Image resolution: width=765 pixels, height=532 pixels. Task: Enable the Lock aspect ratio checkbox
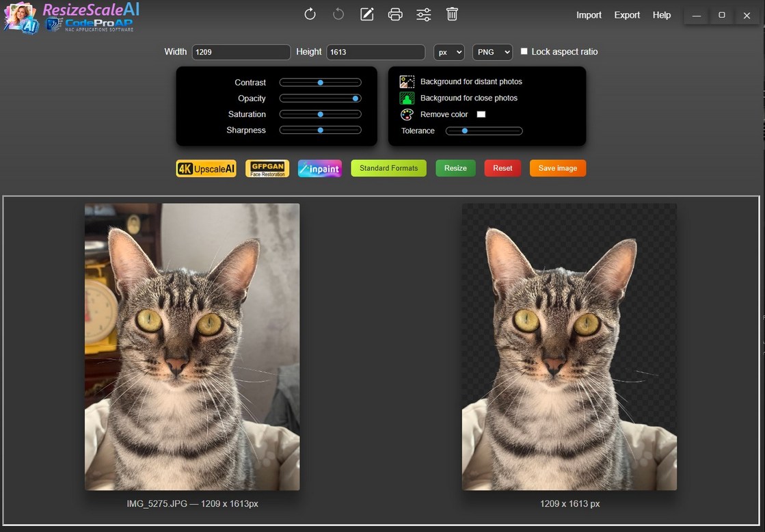coord(524,51)
